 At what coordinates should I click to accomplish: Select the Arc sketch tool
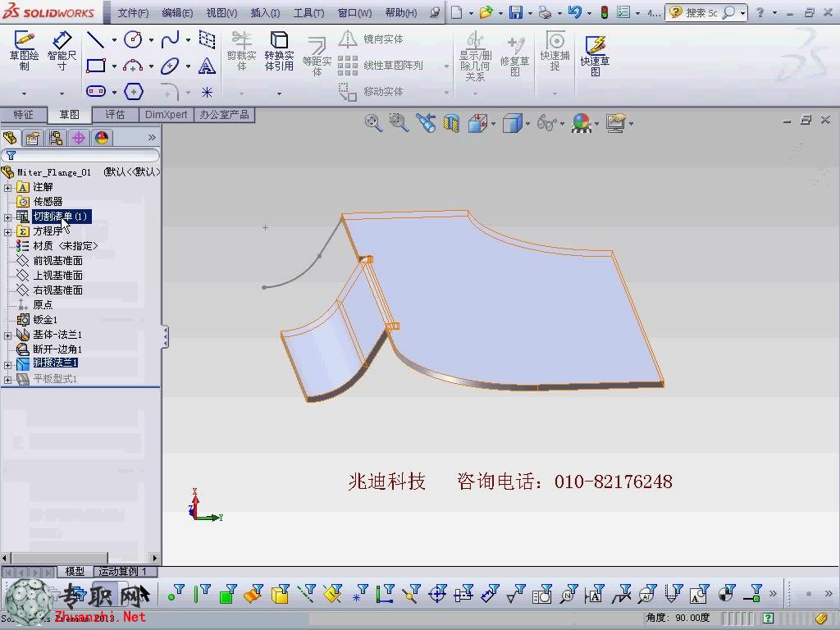[x=133, y=66]
